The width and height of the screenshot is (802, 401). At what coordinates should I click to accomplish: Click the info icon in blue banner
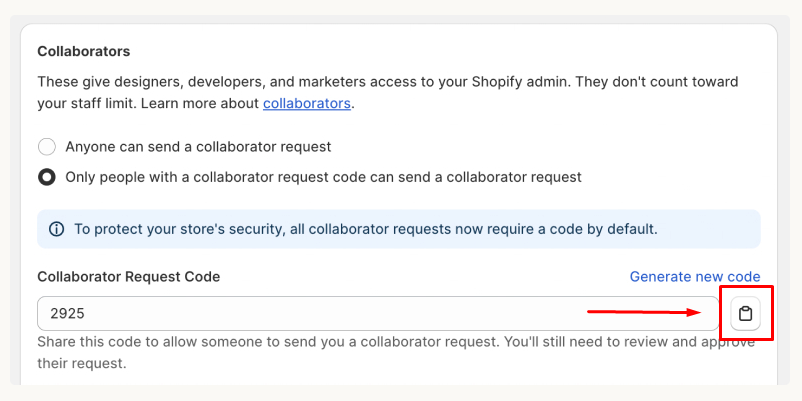56,229
